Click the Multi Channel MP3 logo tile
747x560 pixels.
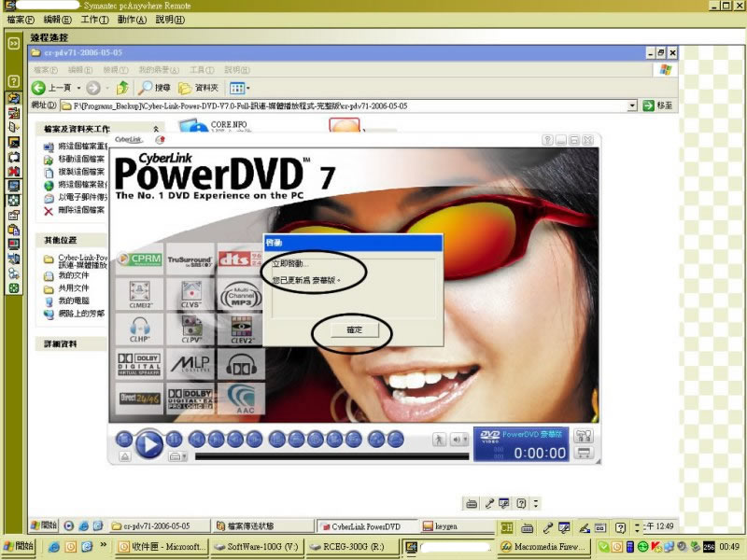(x=240, y=294)
